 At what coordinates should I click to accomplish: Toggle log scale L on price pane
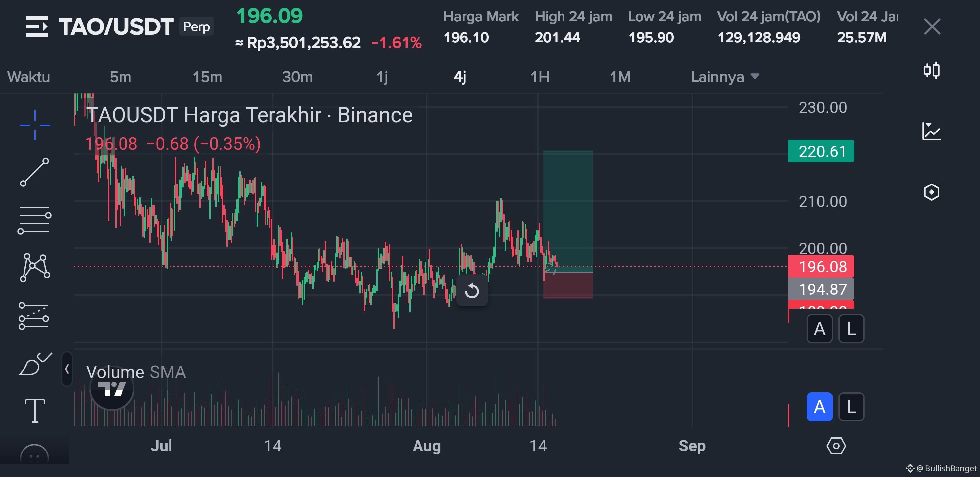coord(852,329)
